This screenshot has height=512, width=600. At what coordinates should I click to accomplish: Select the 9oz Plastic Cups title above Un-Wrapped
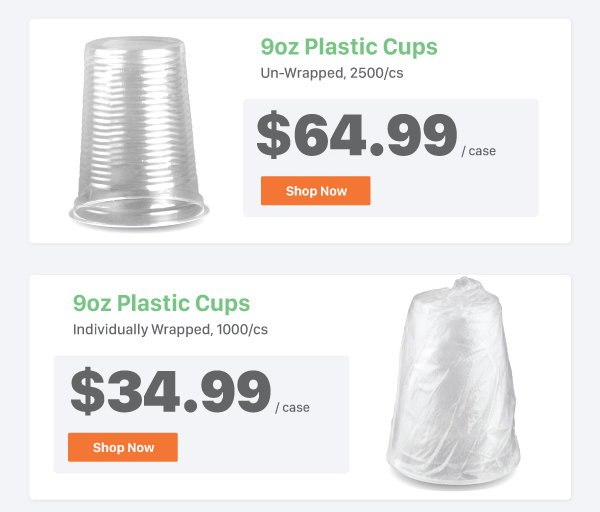pyautogui.click(x=349, y=47)
